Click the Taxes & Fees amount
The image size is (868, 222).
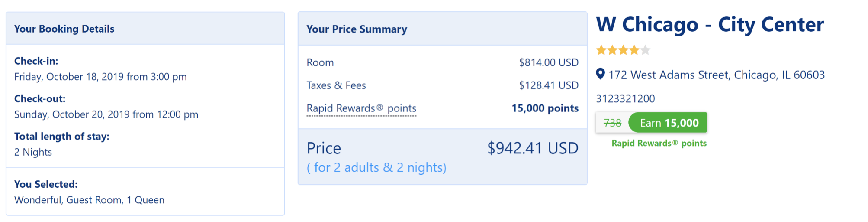tap(549, 85)
